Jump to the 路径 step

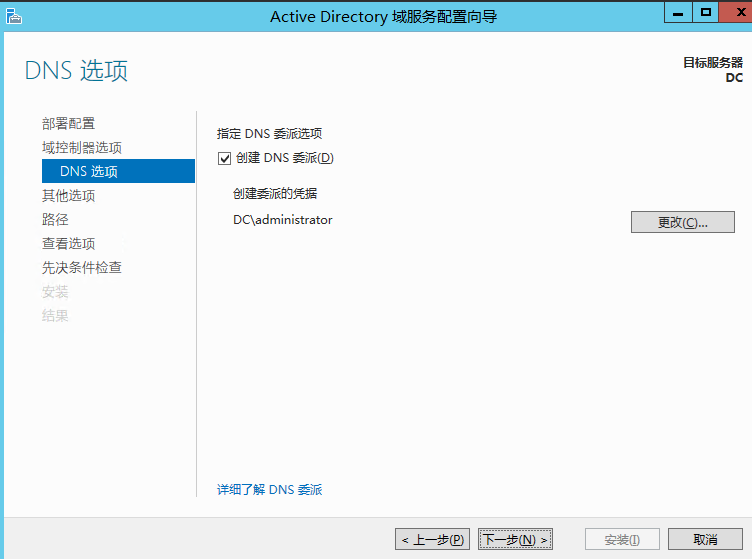(x=55, y=220)
